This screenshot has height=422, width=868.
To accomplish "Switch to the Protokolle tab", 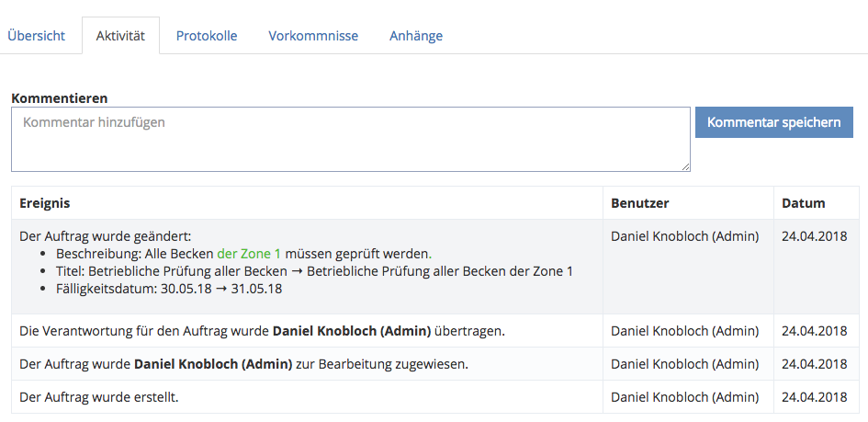I will click(x=207, y=36).
